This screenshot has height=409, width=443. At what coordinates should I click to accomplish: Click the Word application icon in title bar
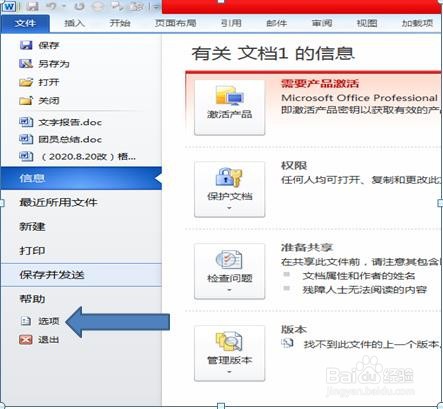pos(9,6)
